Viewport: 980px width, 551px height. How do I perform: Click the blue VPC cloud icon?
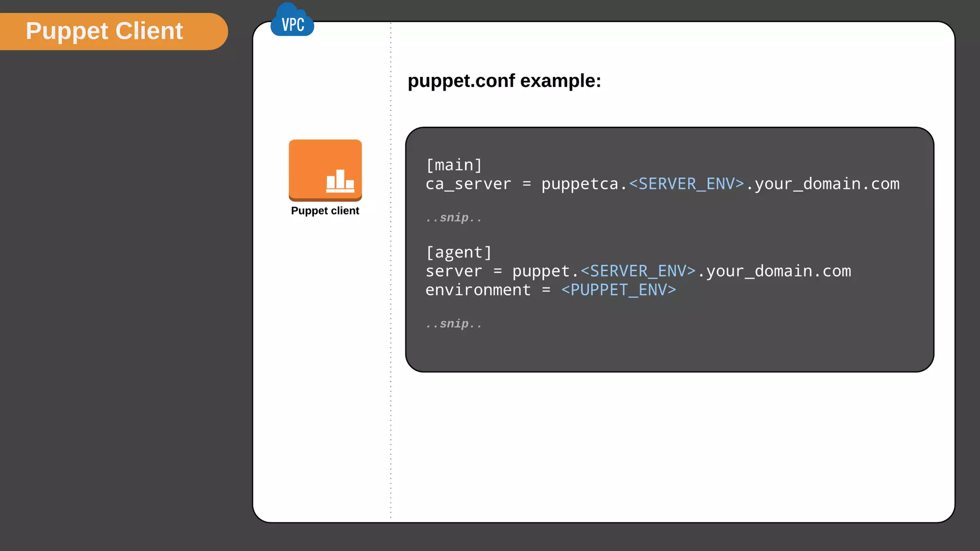tap(292, 20)
